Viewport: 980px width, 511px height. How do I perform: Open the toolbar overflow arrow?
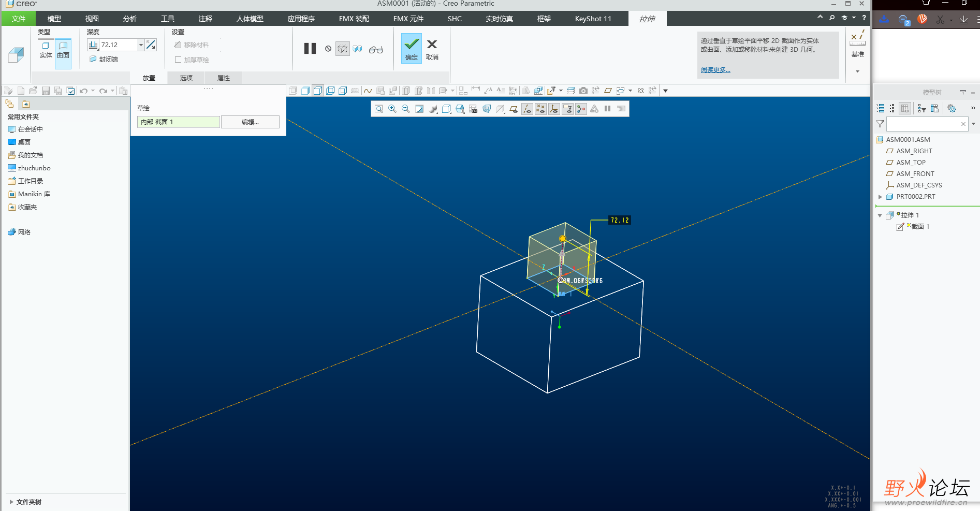click(x=666, y=91)
